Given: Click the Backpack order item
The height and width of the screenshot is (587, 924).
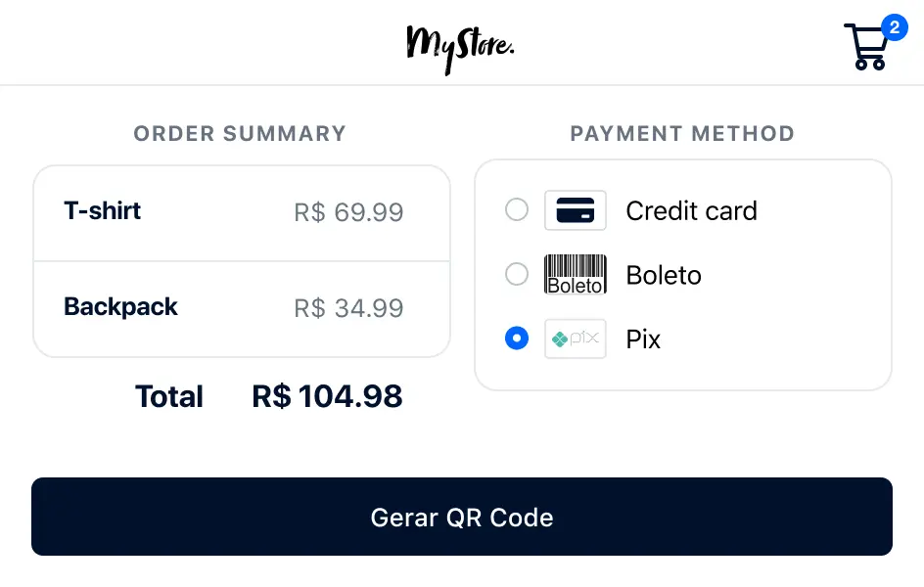Looking at the screenshot, I should click(x=120, y=306).
